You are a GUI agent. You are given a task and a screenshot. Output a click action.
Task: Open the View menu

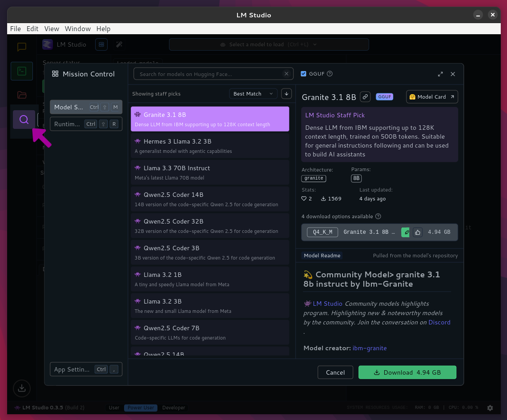52,29
